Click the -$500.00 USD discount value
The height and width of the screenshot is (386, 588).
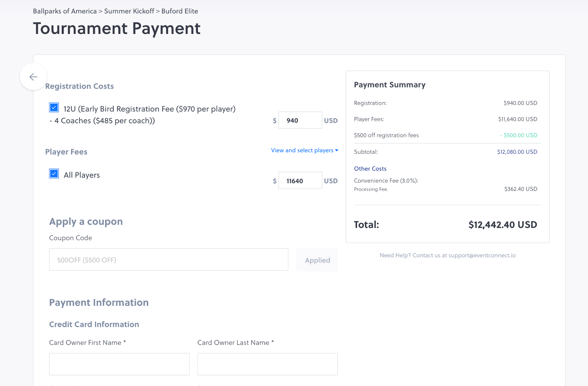518,135
